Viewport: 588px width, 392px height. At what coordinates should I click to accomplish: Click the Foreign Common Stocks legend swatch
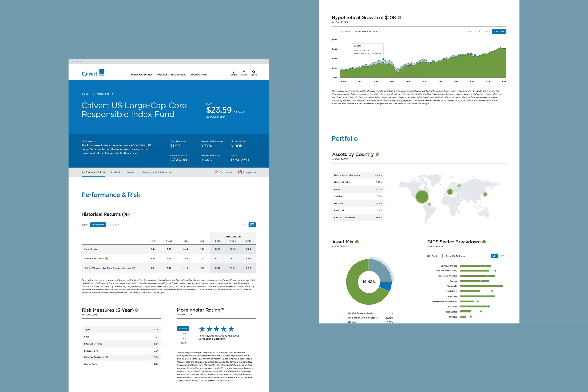click(349, 318)
